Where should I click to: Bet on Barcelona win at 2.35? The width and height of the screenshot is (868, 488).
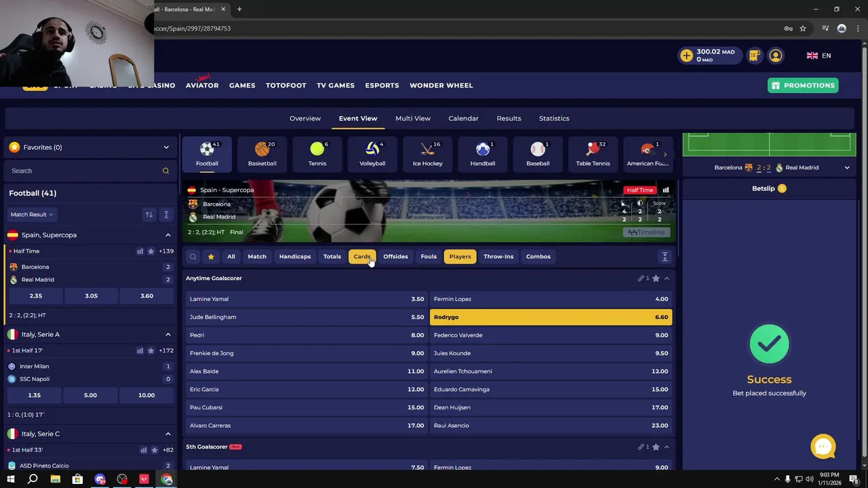click(x=35, y=296)
